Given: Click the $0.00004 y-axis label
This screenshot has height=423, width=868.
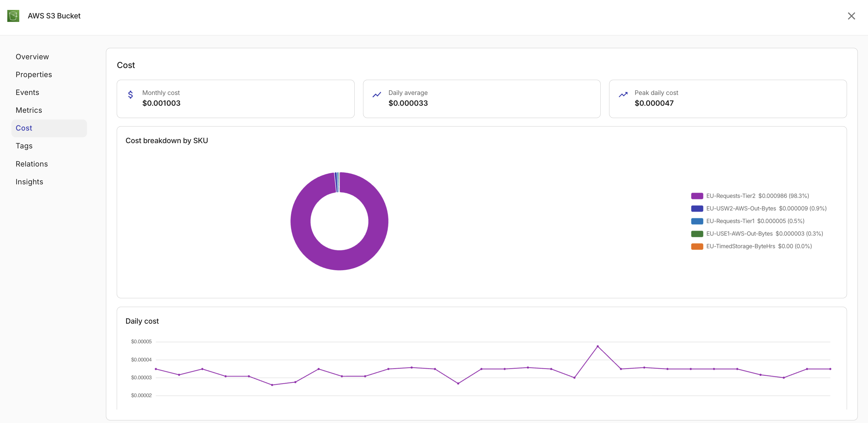Looking at the screenshot, I should [x=141, y=360].
